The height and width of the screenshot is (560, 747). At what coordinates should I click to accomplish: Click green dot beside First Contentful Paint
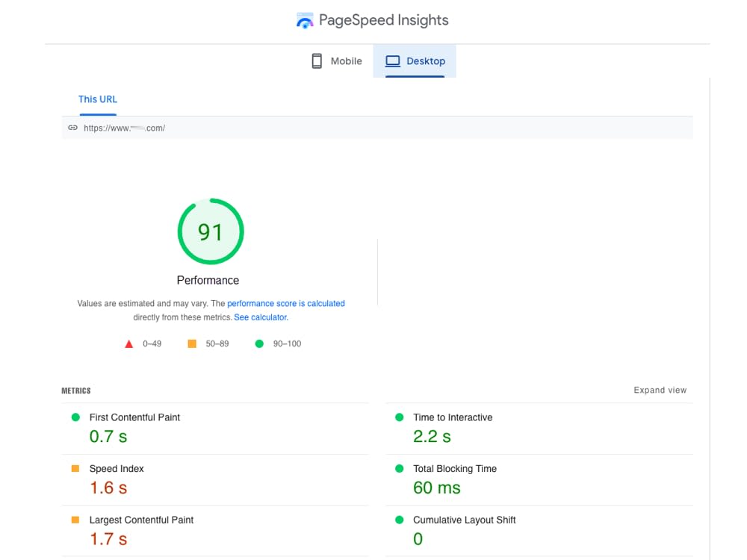75,417
